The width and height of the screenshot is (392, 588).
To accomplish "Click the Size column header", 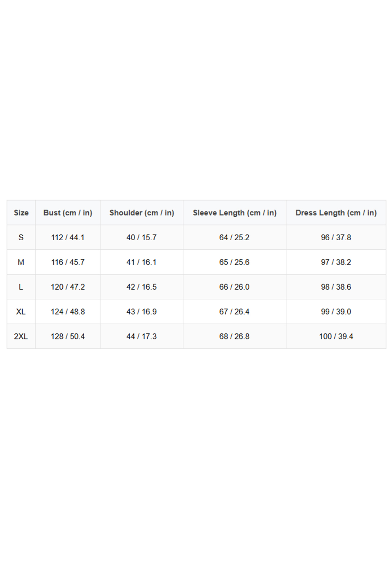I will point(21,213).
